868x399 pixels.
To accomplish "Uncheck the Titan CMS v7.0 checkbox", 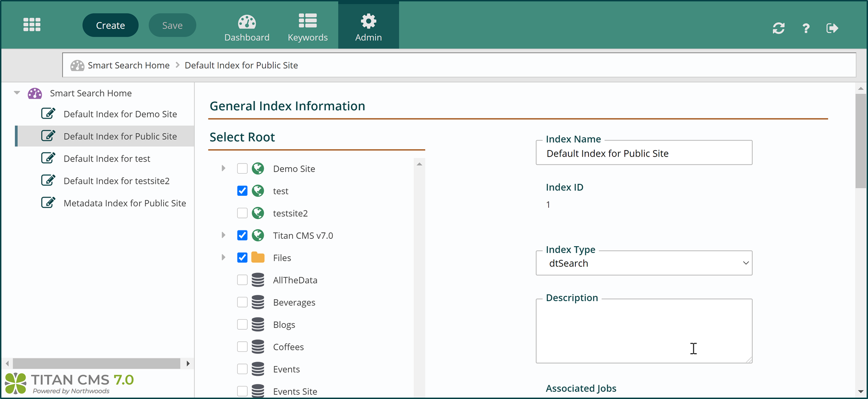I will [242, 235].
